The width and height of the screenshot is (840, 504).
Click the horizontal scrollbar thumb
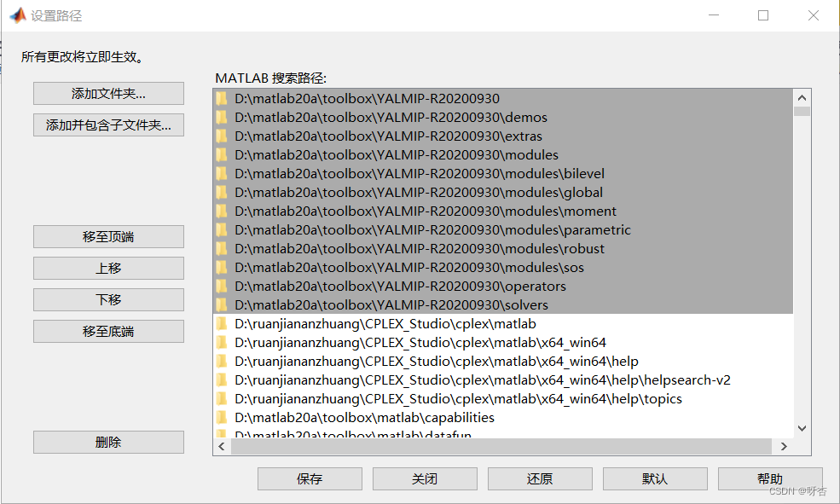(501, 446)
